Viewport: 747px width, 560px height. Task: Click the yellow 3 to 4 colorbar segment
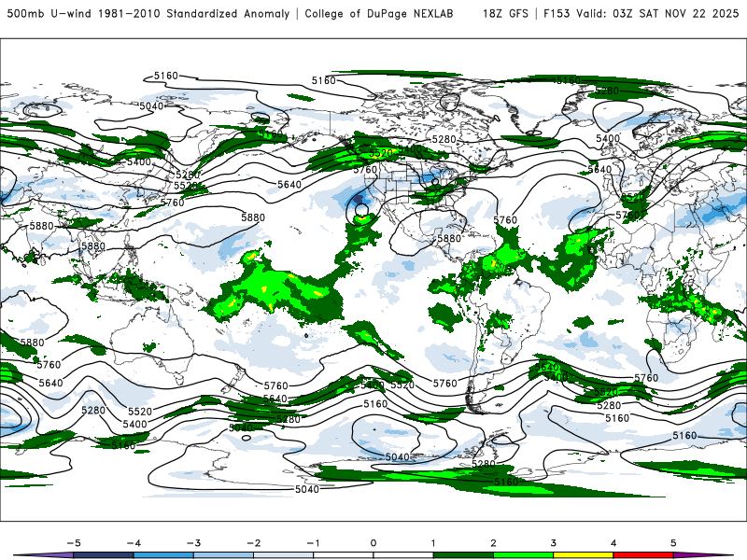584,555
